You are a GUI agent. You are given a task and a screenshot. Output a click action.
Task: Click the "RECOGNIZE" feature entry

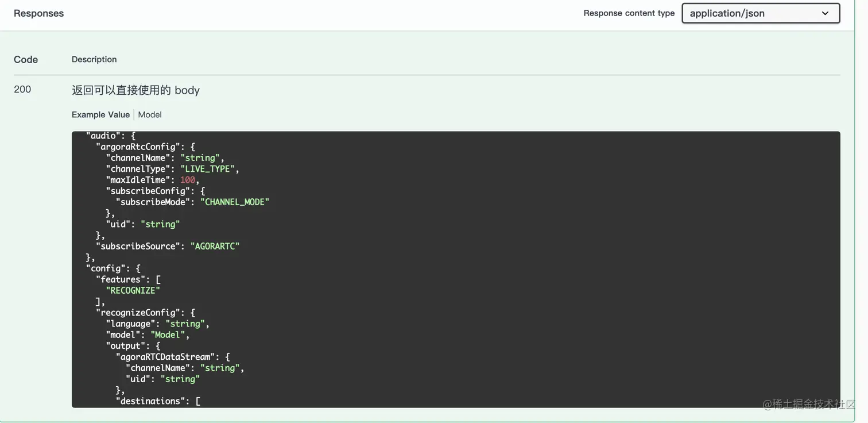133,290
